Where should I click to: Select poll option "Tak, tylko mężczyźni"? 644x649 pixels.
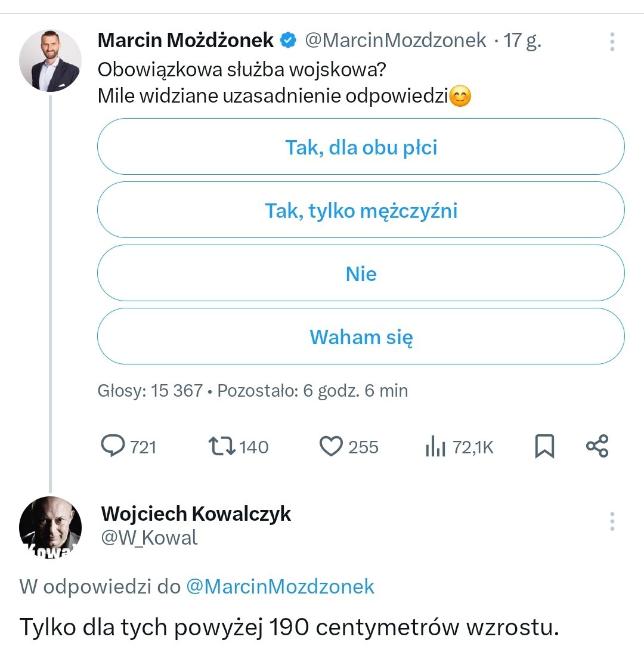tap(361, 210)
